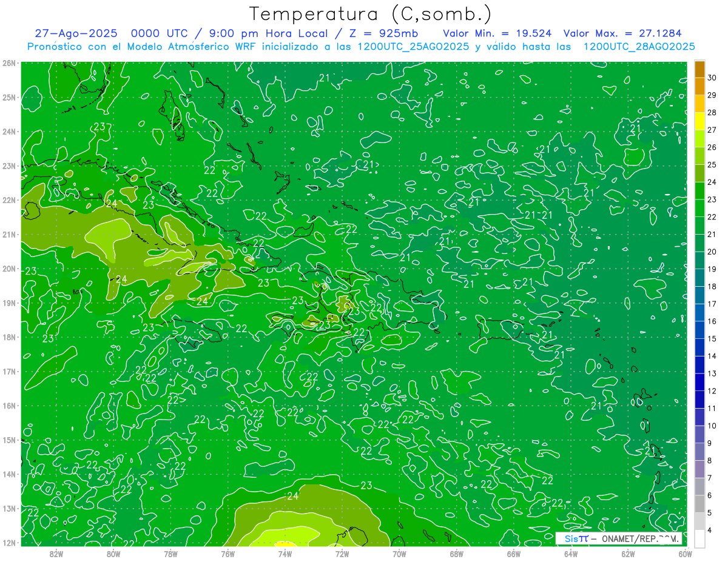The height and width of the screenshot is (562, 728).
Task: Select the "80W" longitude tick label
Action: click(113, 554)
